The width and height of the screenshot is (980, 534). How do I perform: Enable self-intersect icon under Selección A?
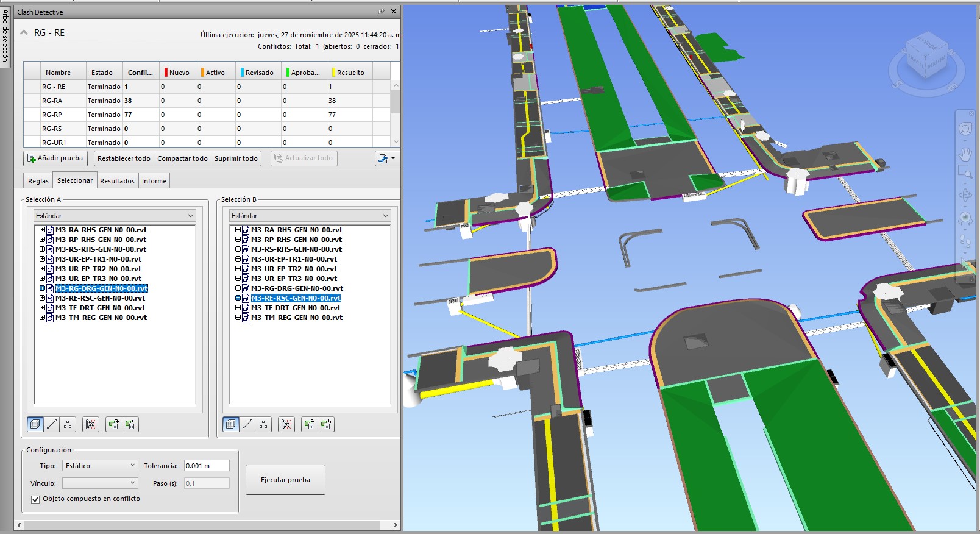point(91,424)
